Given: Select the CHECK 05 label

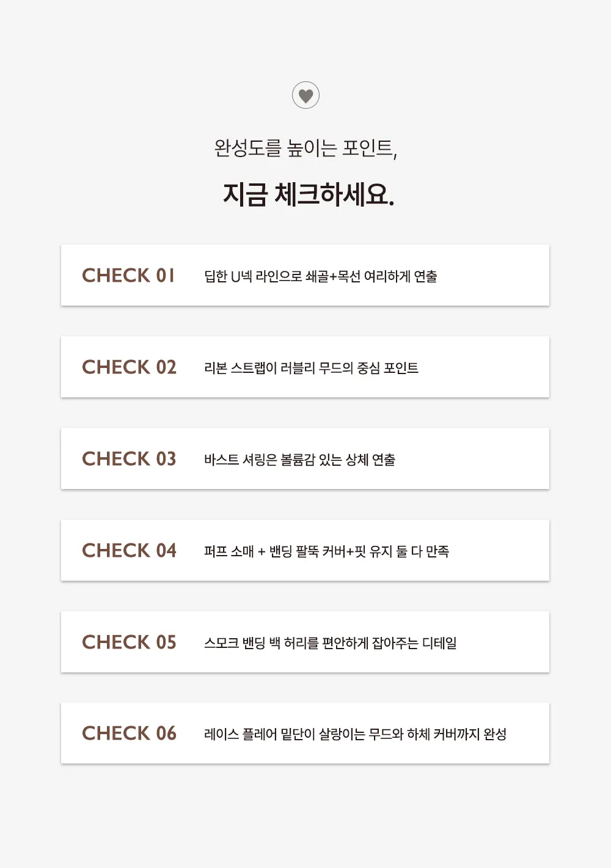Looking at the screenshot, I should (129, 642).
